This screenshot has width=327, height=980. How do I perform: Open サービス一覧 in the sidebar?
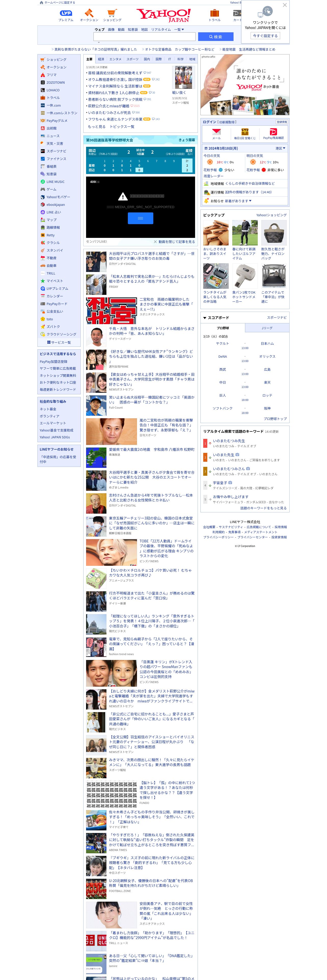59,342
